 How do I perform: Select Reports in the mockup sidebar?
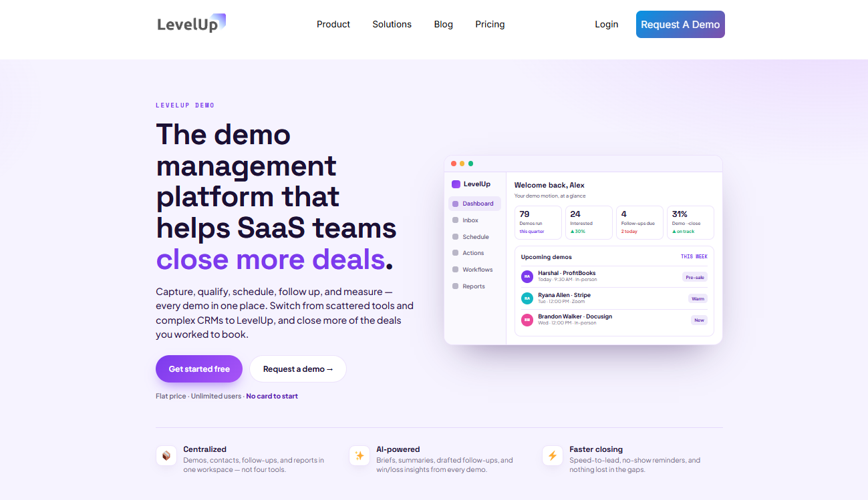point(474,286)
